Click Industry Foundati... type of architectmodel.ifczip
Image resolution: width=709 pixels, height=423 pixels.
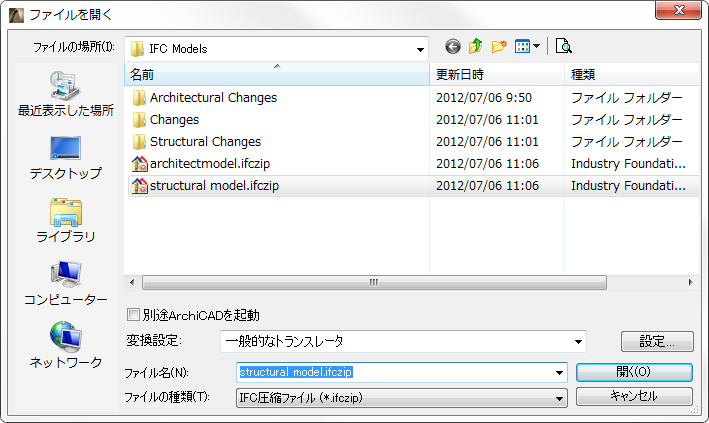coord(629,164)
